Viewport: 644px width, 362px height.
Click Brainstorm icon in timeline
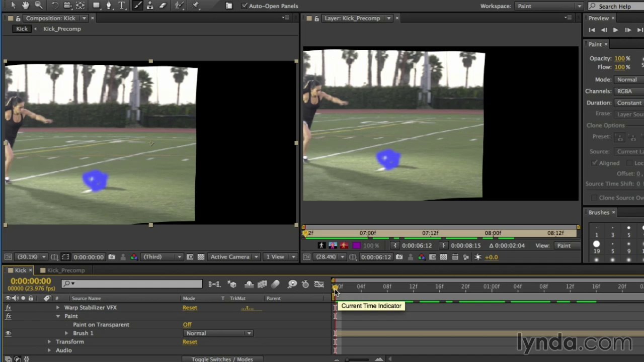tap(292, 285)
